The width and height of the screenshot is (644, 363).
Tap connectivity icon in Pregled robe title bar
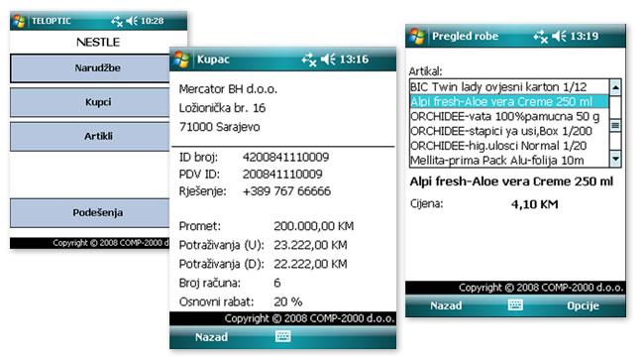(x=541, y=37)
